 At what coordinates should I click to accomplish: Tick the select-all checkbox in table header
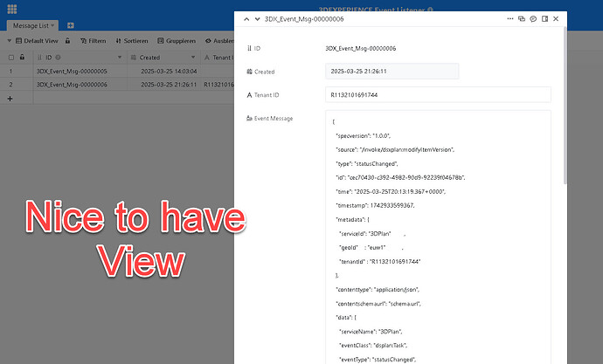pos(10,58)
